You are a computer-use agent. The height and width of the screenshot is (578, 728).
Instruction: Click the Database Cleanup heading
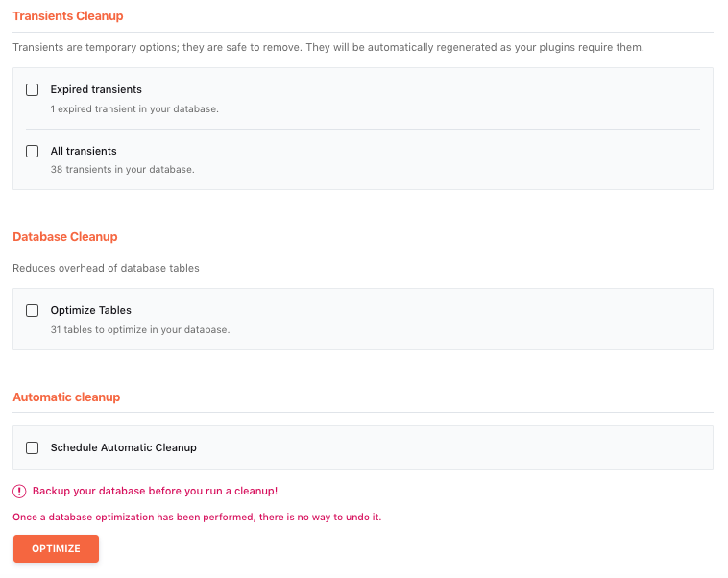coord(65,237)
